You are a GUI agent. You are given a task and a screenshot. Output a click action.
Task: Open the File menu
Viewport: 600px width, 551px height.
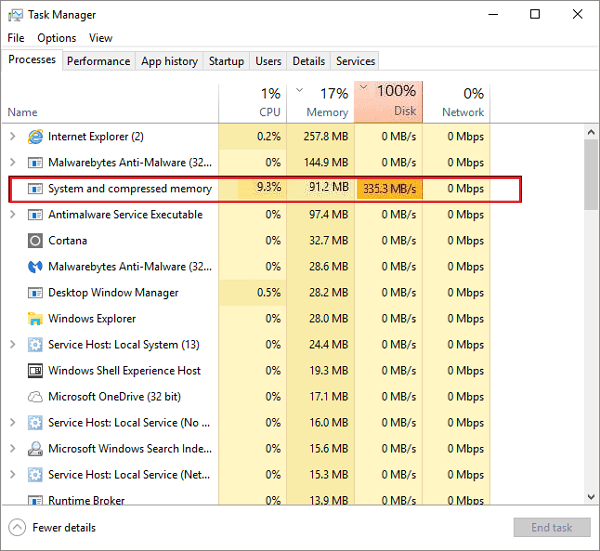click(x=16, y=38)
